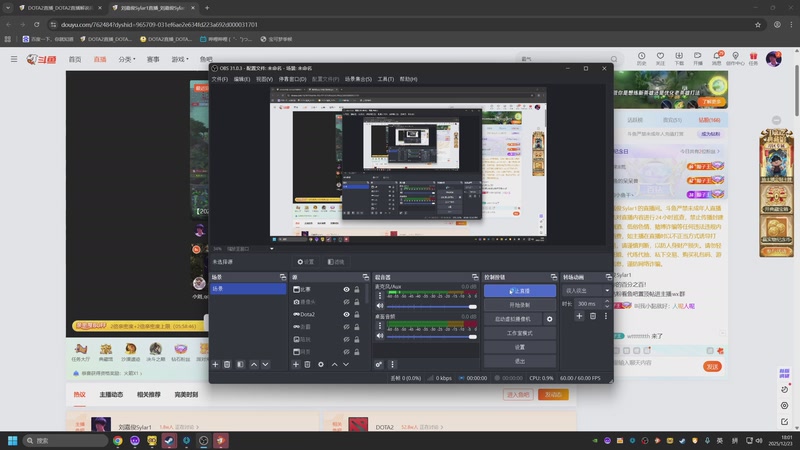Move source up arrow in Sources panel
The width and height of the screenshot is (800, 450).
point(334,364)
